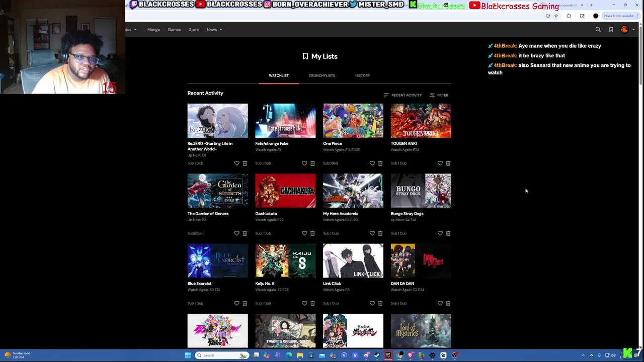Open Chrome extensions puzzle icon
The image size is (644, 362).
[569, 16]
